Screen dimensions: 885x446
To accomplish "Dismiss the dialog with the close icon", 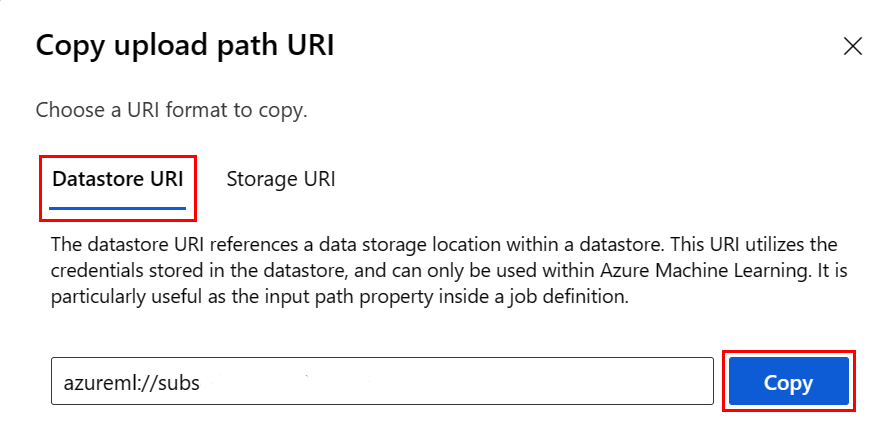I will tap(852, 46).
